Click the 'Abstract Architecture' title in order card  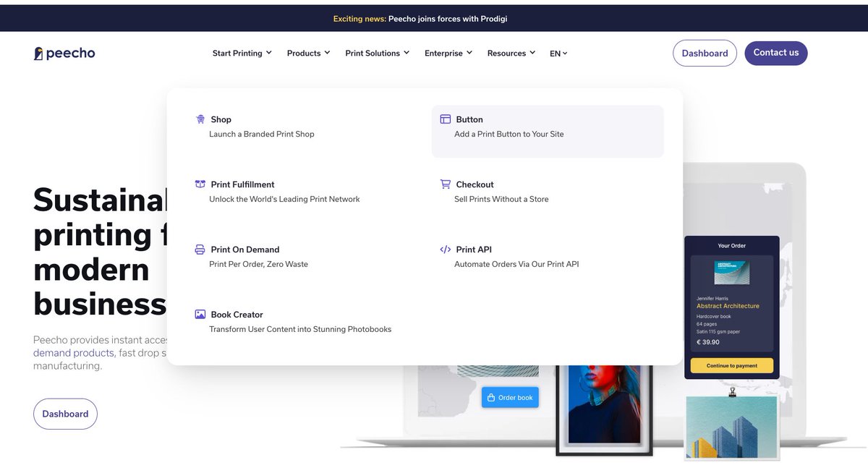pos(728,306)
